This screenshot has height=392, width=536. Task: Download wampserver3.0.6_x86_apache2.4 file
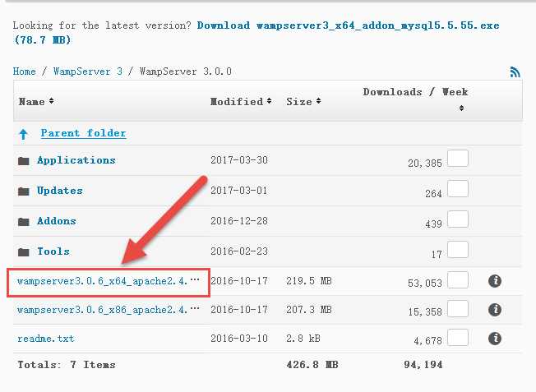[x=108, y=310]
